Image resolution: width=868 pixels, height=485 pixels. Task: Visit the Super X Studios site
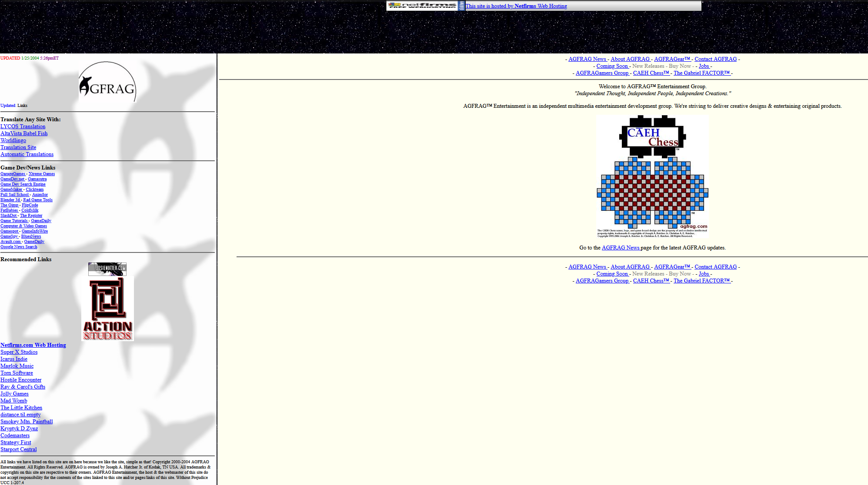(19, 352)
